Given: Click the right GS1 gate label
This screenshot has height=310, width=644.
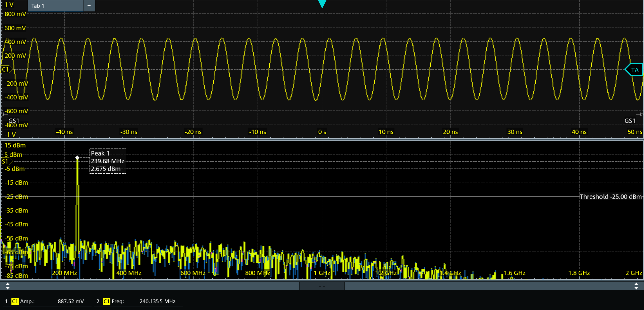Looking at the screenshot, I should [630, 121].
